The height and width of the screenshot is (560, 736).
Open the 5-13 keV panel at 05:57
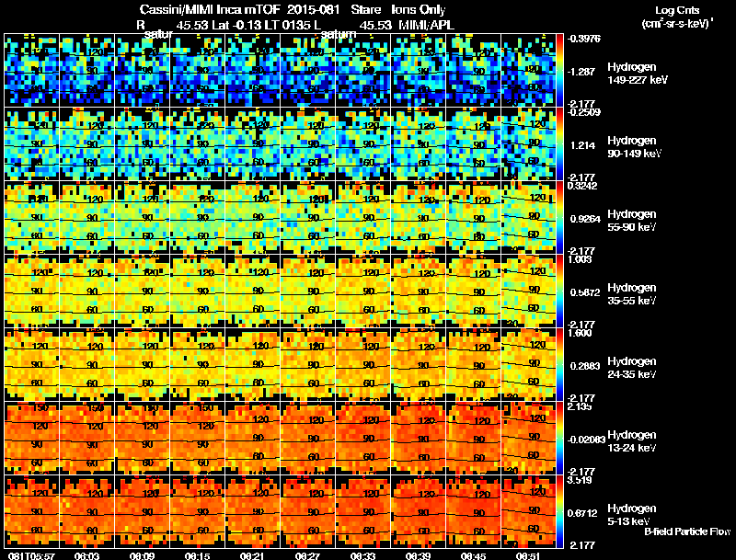click(31, 512)
